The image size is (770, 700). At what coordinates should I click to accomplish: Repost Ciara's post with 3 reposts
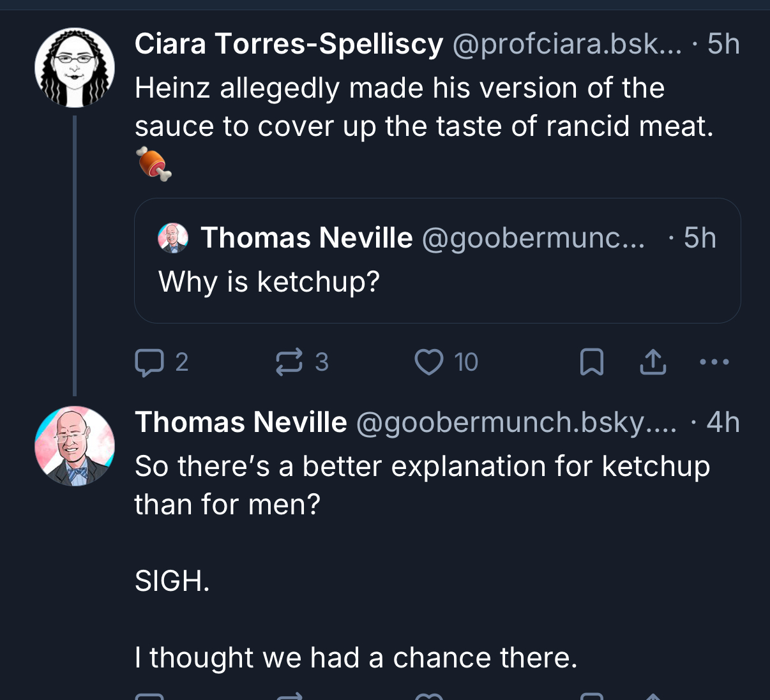289,362
